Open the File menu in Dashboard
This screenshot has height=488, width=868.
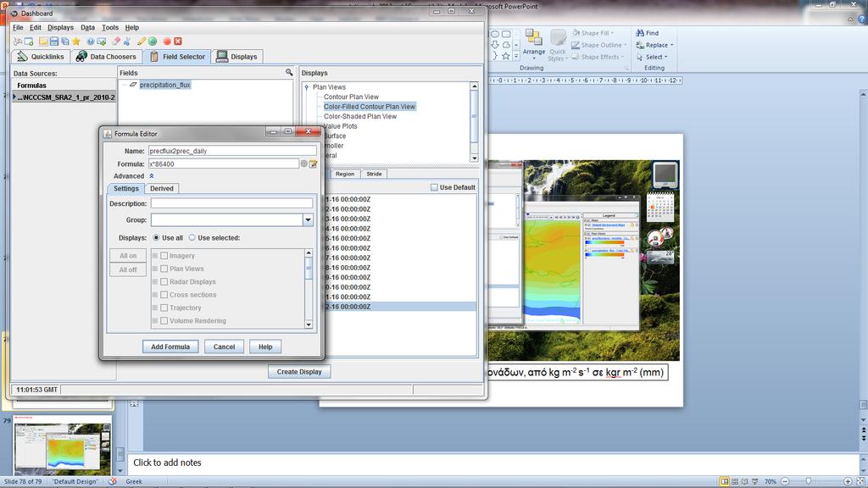tap(18, 28)
